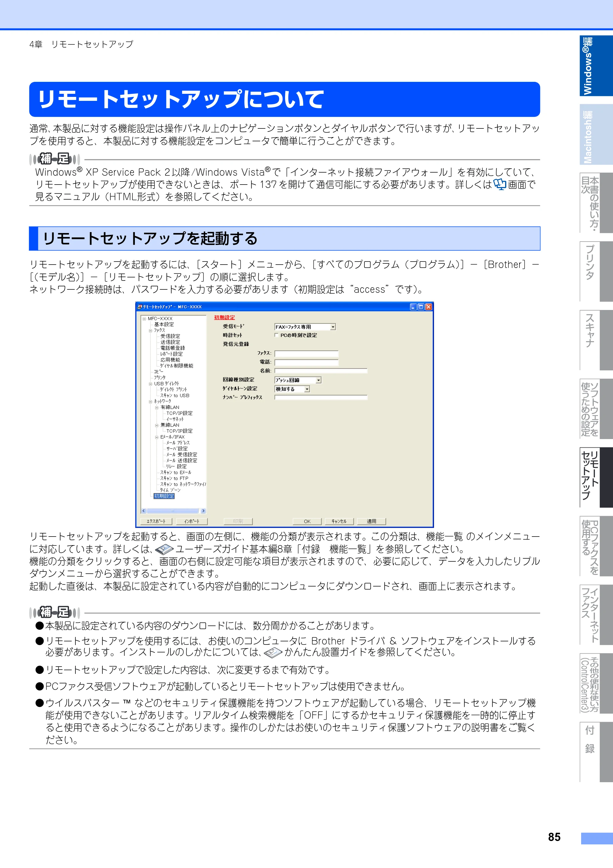
Task: Open the プリンタ side tab
Action: coord(596,271)
